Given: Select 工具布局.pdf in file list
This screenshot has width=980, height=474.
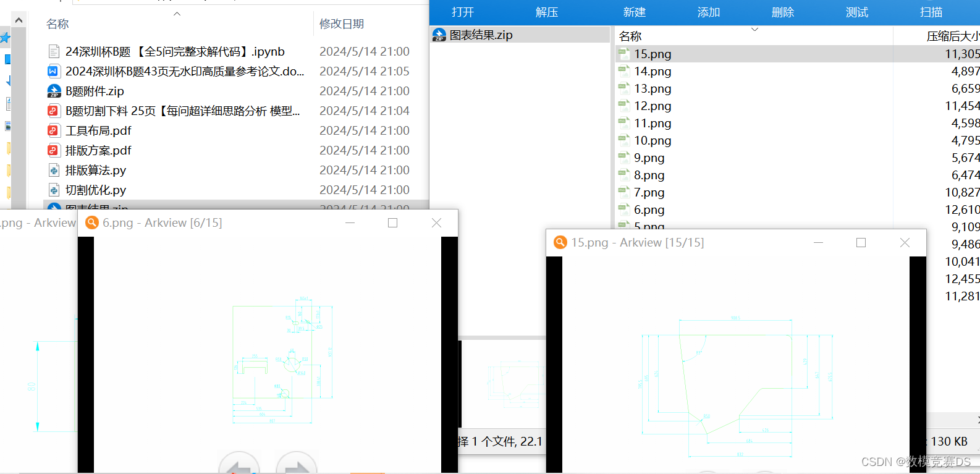Looking at the screenshot, I should 98,130.
